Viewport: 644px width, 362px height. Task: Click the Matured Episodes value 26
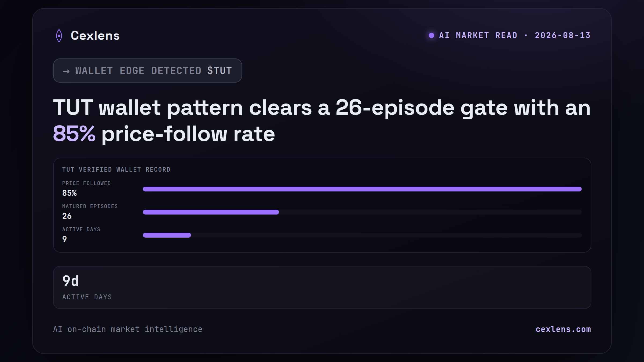point(67,216)
